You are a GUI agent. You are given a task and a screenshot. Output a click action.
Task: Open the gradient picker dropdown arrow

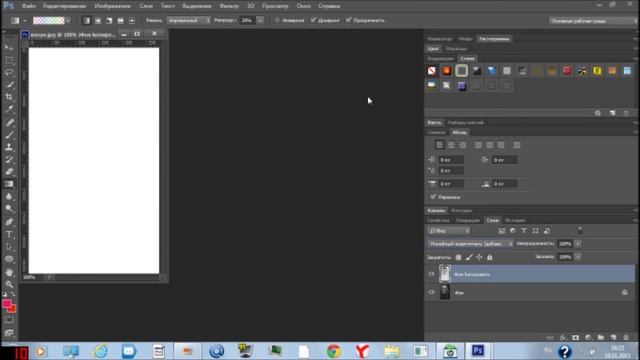(x=68, y=20)
